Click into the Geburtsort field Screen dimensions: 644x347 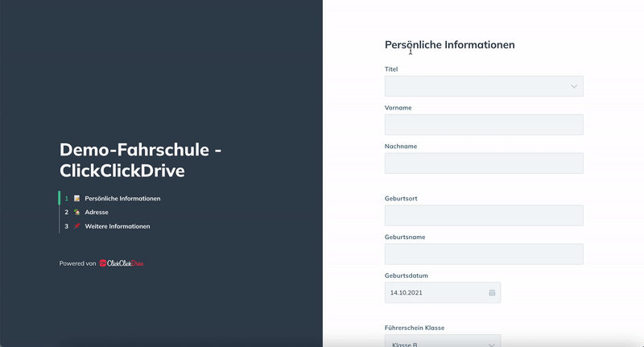point(484,216)
